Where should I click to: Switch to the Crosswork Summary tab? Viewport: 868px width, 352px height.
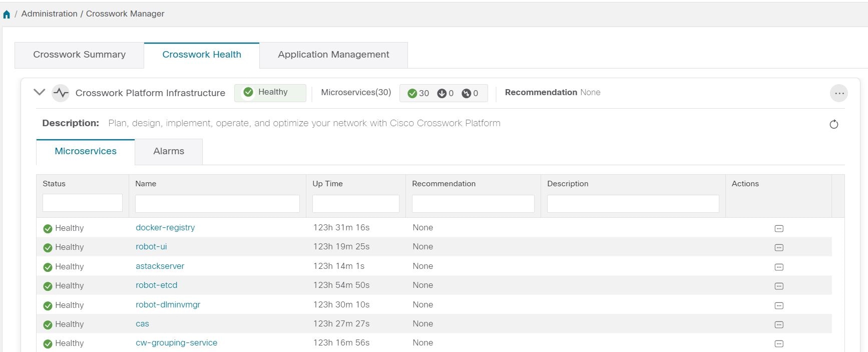[x=79, y=55]
